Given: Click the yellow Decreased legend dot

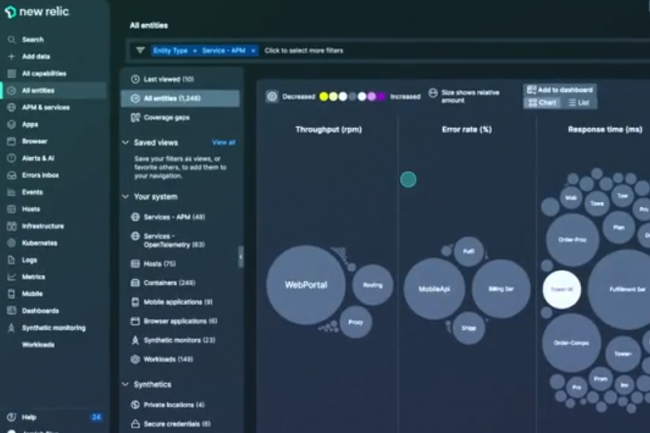Looking at the screenshot, I should 324,97.
